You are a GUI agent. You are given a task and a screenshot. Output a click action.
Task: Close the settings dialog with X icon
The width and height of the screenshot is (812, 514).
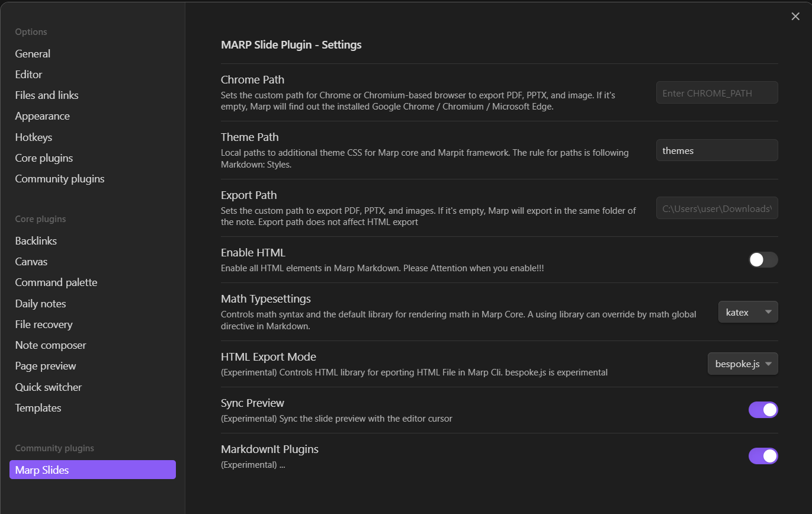coord(795,17)
